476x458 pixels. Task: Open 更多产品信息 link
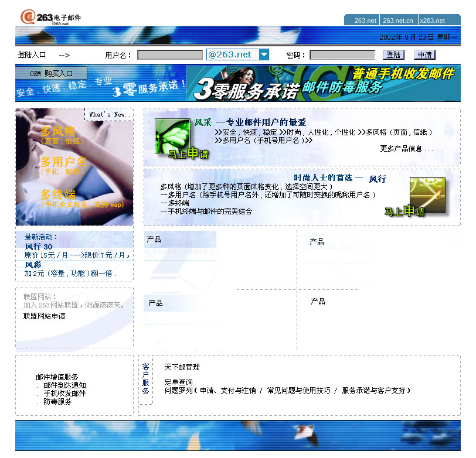pyautogui.click(x=406, y=149)
